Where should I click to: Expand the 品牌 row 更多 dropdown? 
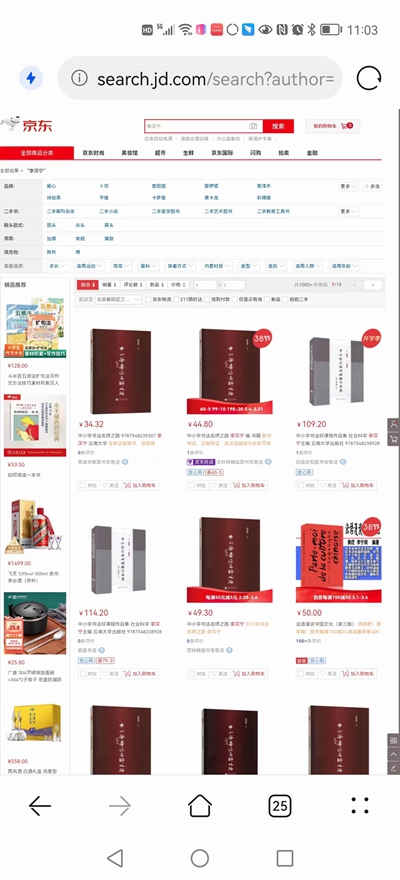pyautogui.click(x=348, y=186)
